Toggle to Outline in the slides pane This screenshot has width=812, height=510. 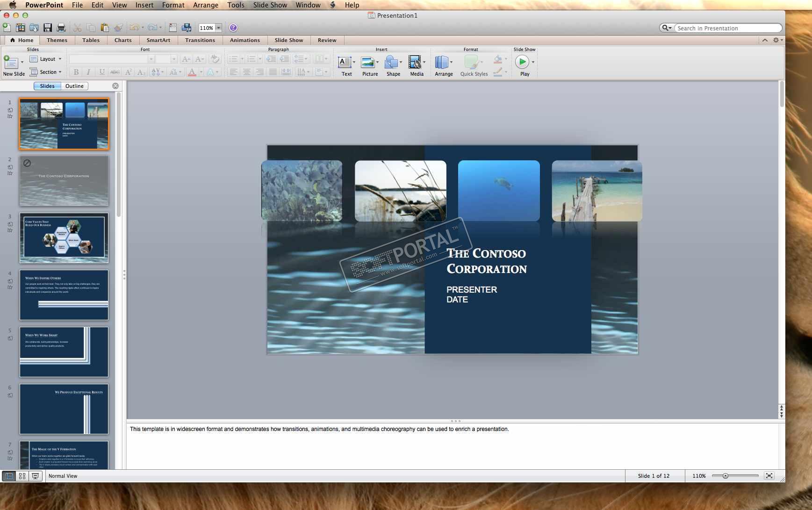(74, 86)
